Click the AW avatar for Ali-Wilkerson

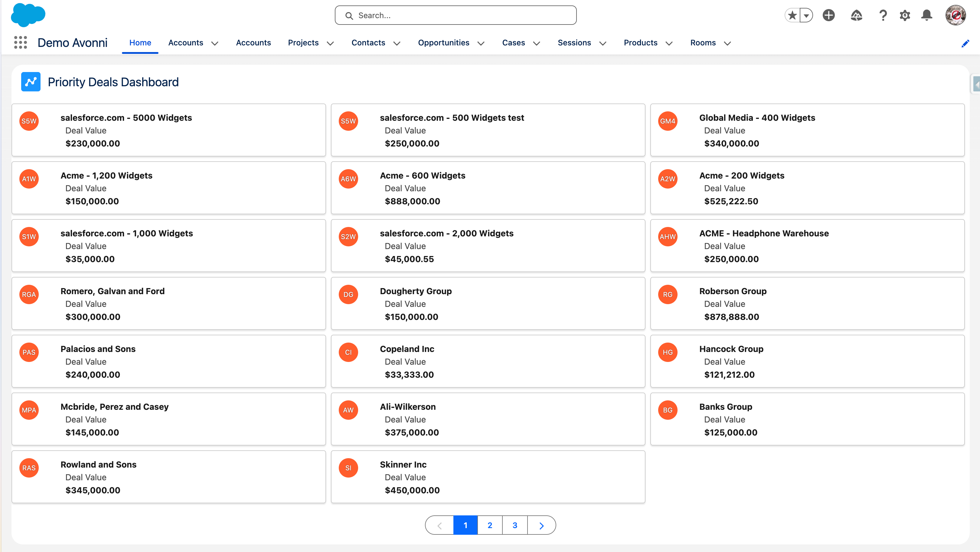pyautogui.click(x=348, y=410)
